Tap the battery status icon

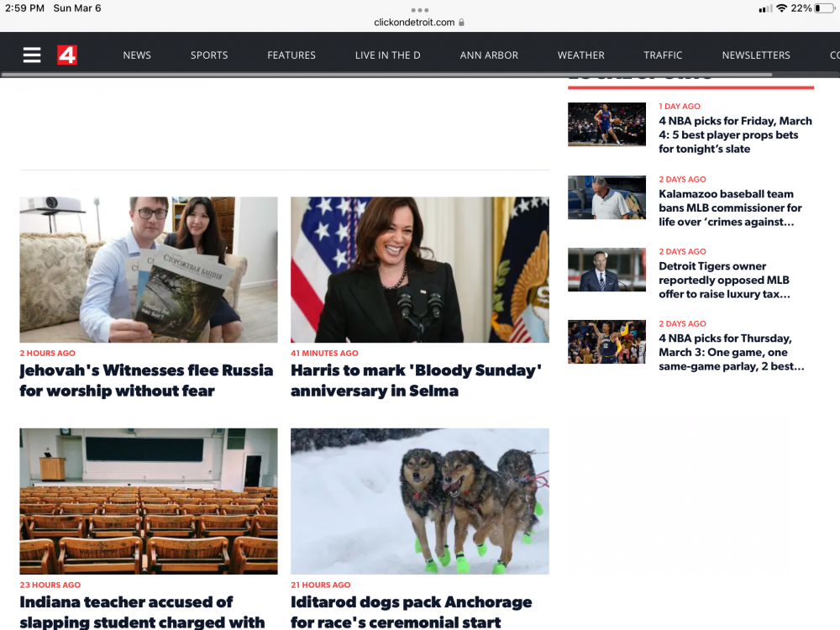tap(823, 8)
